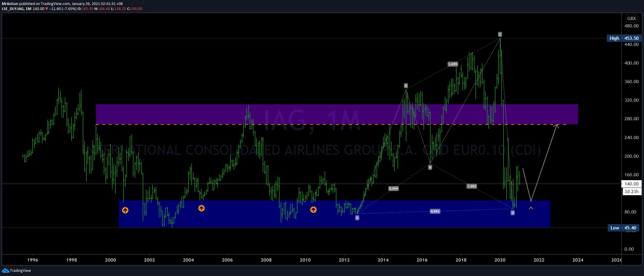Image resolution: width=644 pixels, height=276 pixels.
Task: Click the orange up-arrow marker near 2010
Action: tap(313, 210)
